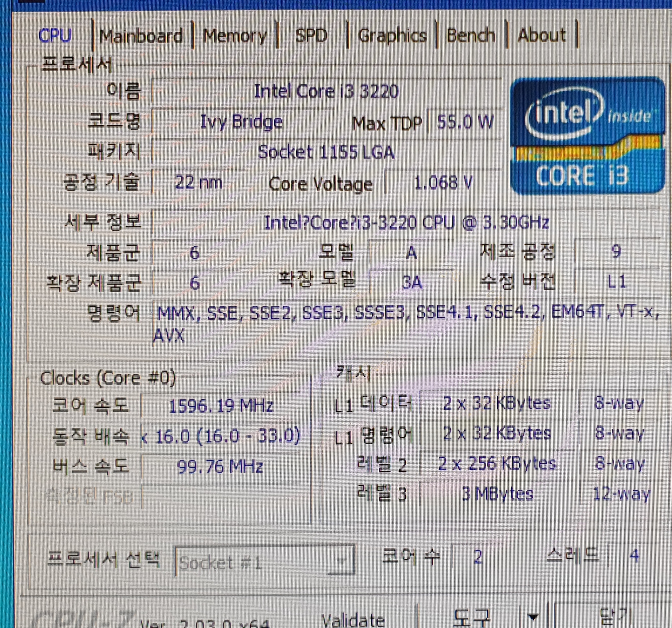672x628 pixels.
Task: Click the L1 데이터 2 x 32 KBytes value
Action: 497,403
